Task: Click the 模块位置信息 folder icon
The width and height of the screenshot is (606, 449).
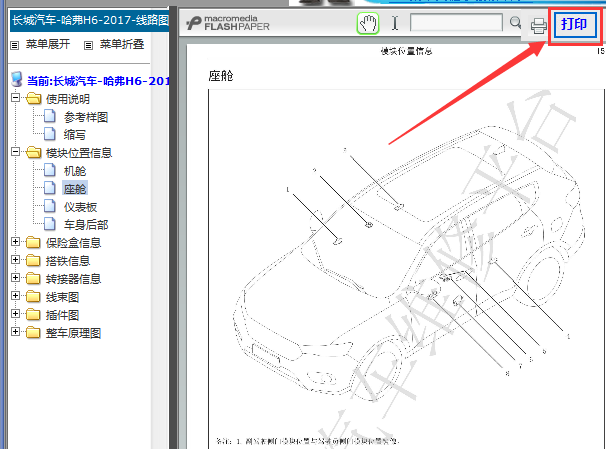Action: tap(33, 152)
